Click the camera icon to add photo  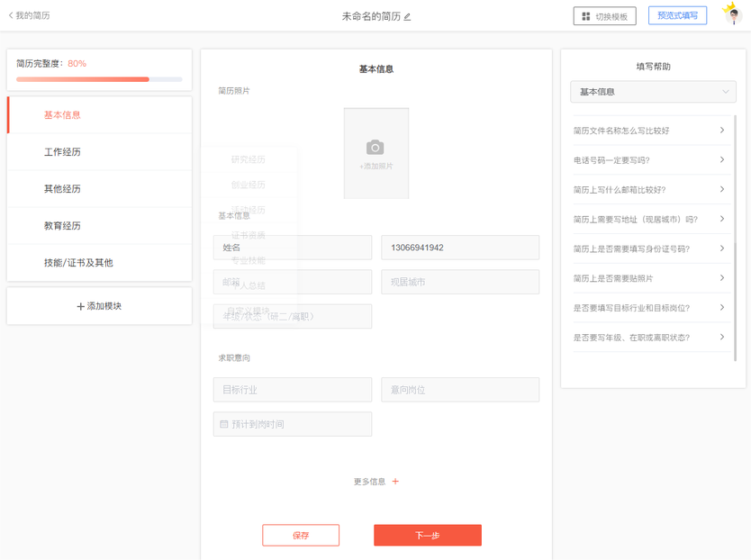(x=375, y=148)
